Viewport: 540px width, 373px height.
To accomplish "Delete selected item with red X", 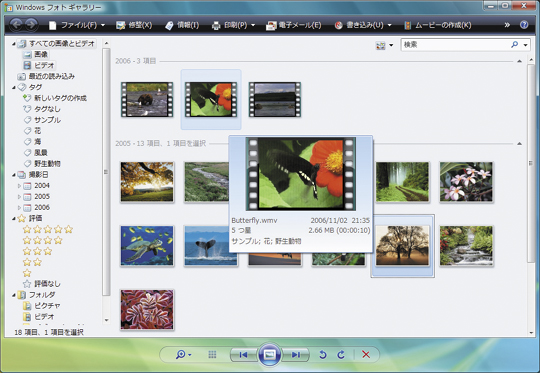I will 366,354.
